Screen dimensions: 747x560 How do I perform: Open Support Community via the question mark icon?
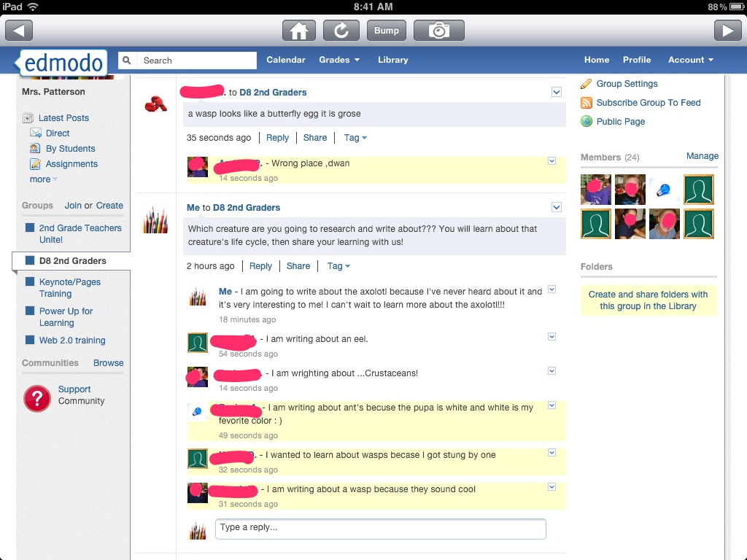click(36, 398)
